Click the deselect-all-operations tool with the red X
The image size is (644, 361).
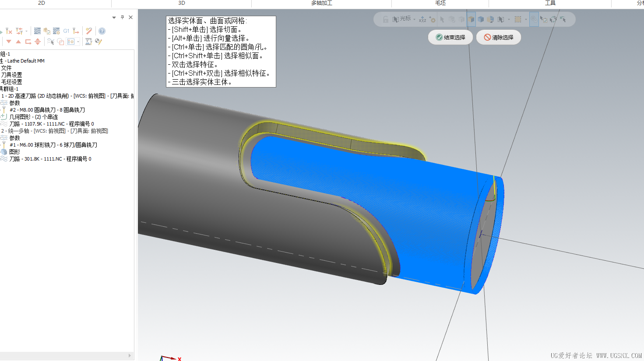pos(9,31)
